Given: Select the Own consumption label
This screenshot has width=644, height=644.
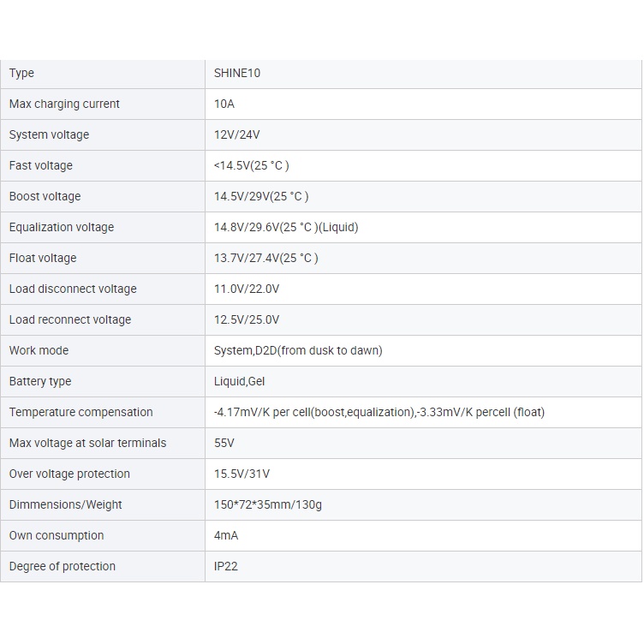Looking at the screenshot, I should [x=57, y=535].
